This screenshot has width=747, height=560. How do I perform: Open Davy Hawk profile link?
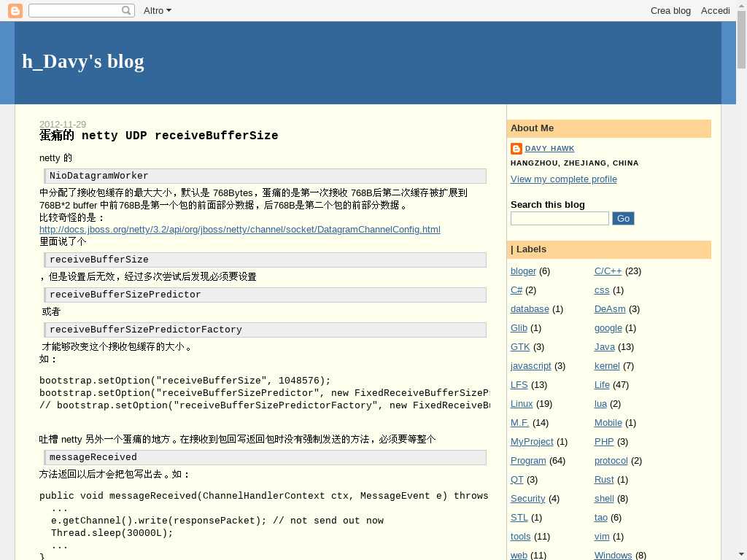[549, 149]
